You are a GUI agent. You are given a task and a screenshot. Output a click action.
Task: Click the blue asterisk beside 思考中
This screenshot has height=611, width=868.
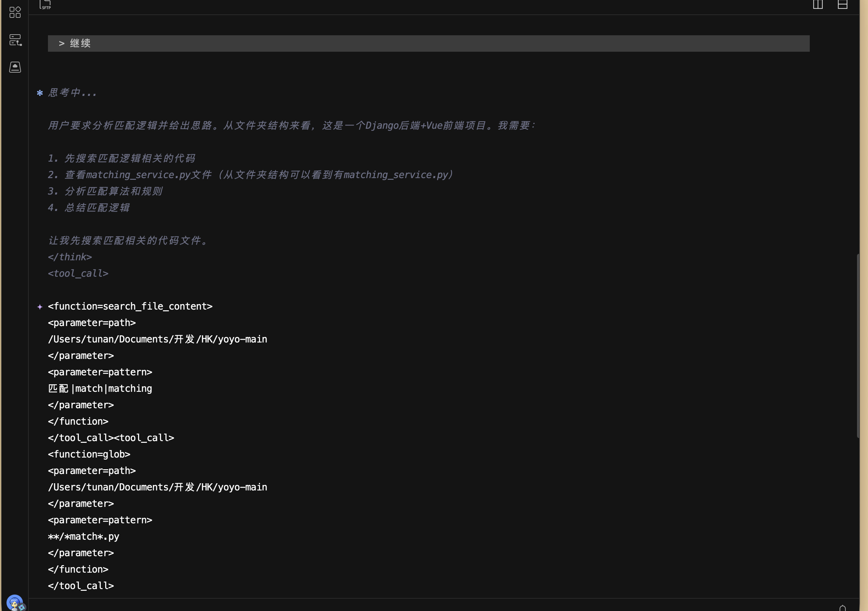pyautogui.click(x=40, y=93)
